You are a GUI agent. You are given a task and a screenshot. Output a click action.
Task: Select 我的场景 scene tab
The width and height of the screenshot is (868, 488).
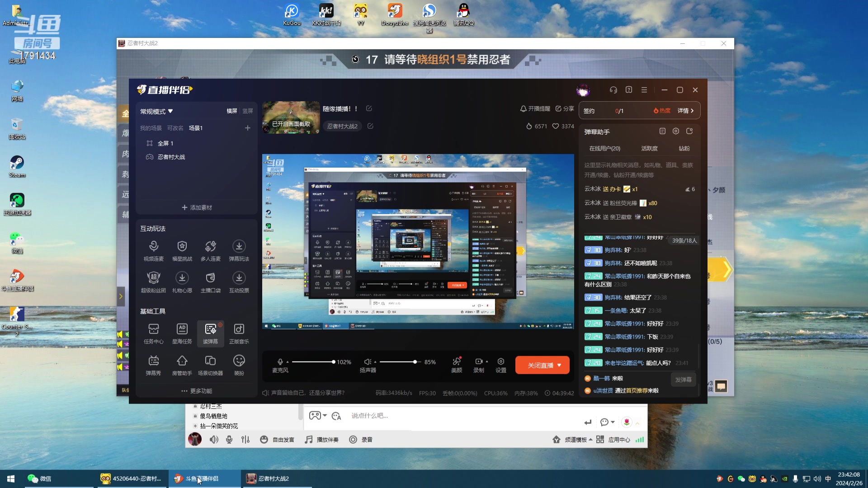(151, 128)
